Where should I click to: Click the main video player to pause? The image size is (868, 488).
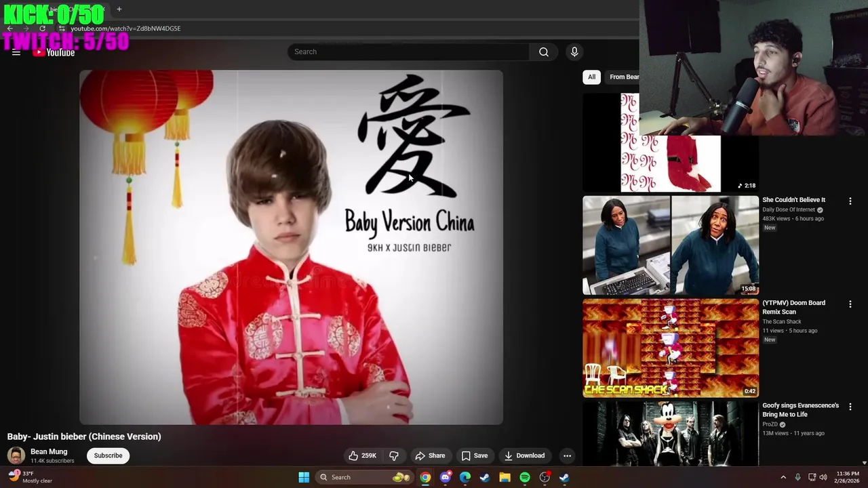click(291, 247)
